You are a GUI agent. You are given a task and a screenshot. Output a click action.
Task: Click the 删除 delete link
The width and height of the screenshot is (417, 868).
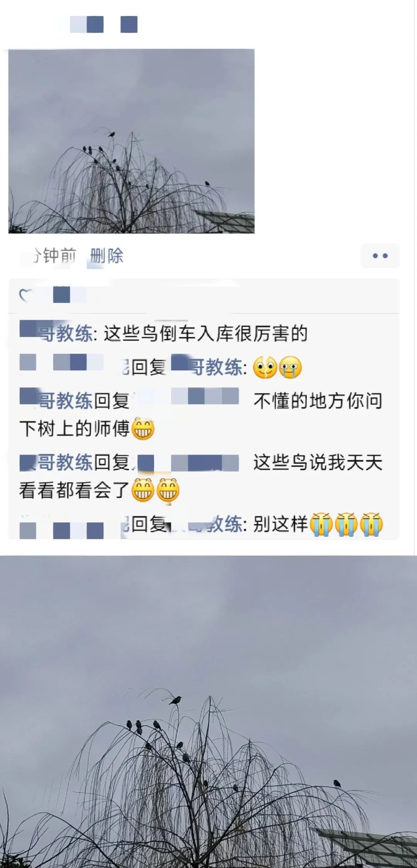(x=107, y=256)
